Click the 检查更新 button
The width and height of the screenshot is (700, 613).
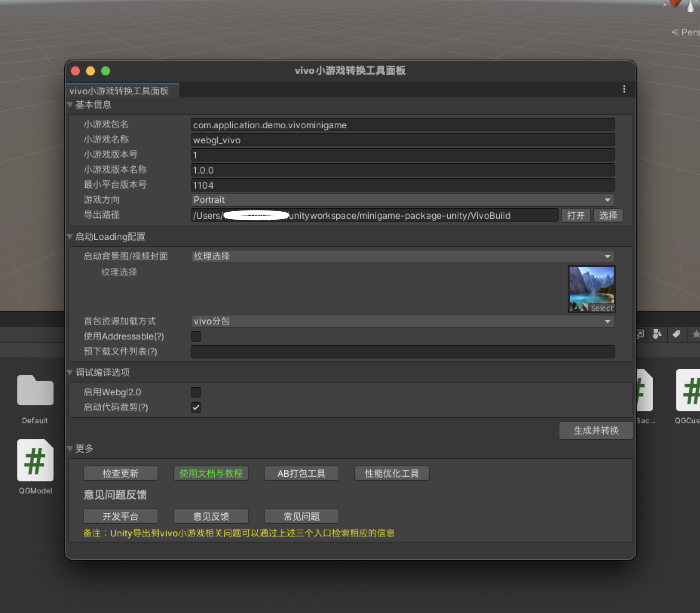(x=121, y=473)
